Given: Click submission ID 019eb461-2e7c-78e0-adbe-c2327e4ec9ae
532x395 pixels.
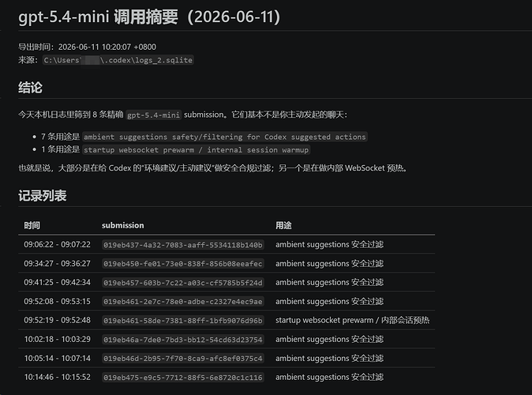Looking at the screenshot, I should pyautogui.click(x=183, y=302).
